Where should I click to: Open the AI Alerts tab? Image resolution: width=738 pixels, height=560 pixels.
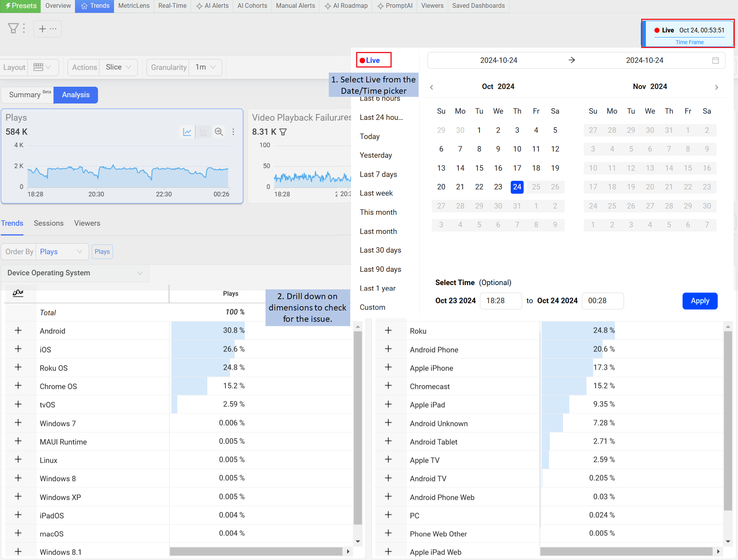click(212, 6)
